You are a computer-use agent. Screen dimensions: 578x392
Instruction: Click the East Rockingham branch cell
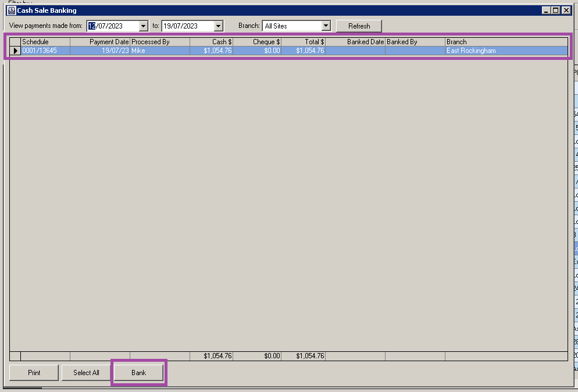[x=506, y=51]
